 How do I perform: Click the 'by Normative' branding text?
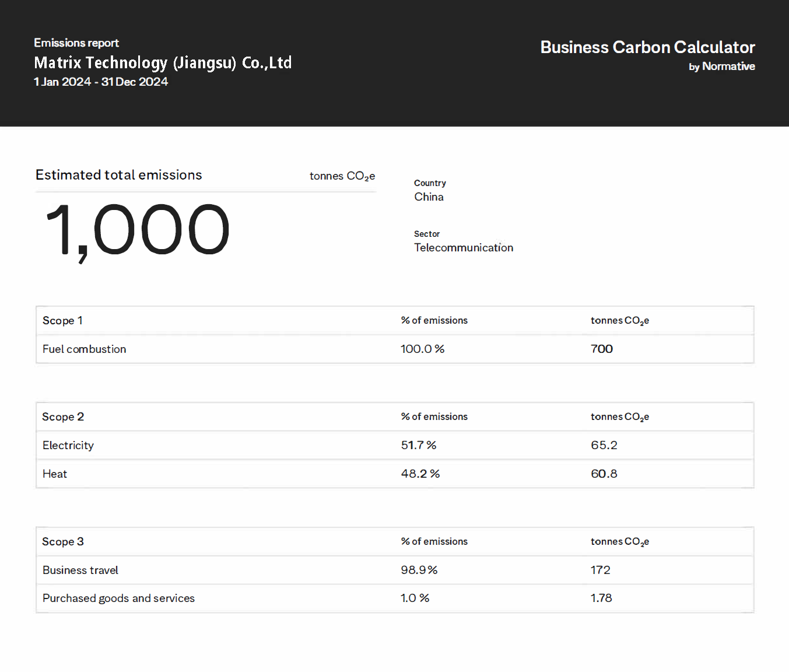pos(721,66)
